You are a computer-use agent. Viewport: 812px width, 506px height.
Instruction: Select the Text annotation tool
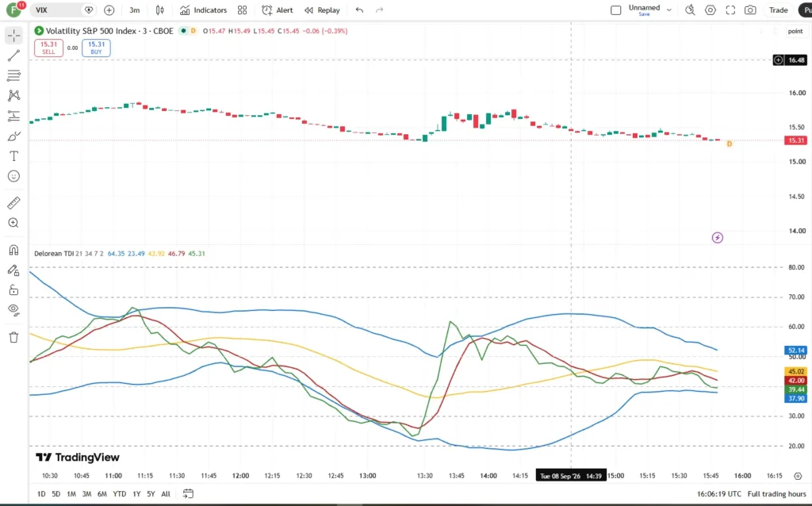tap(14, 156)
